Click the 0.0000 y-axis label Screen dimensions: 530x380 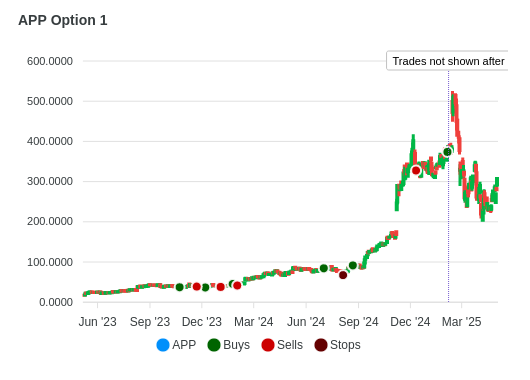(x=56, y=302)
